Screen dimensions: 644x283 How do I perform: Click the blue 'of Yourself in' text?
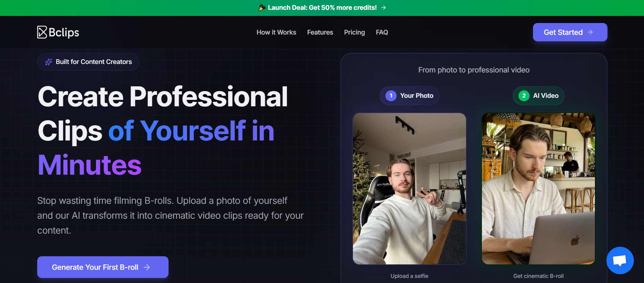coord(191,131)
